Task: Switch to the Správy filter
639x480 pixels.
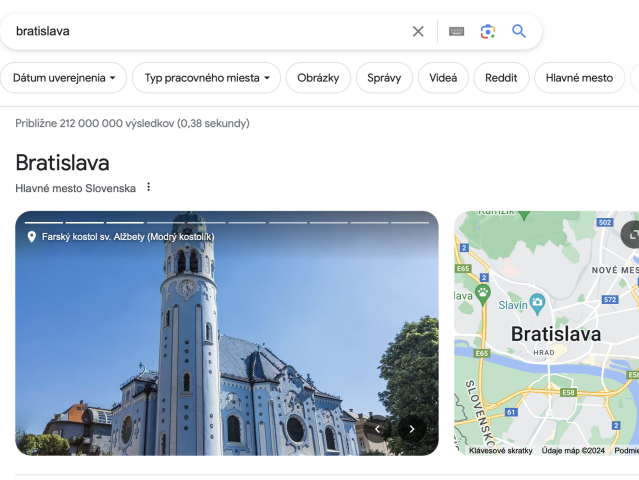Action: [384, 78]
